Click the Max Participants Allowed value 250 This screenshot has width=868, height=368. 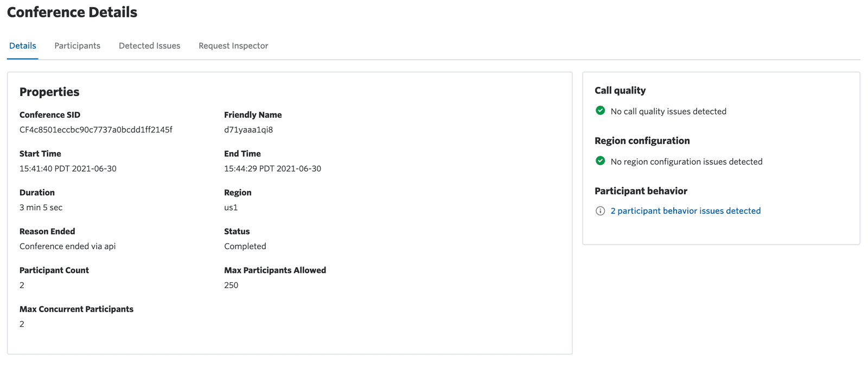tap(231, 285)
